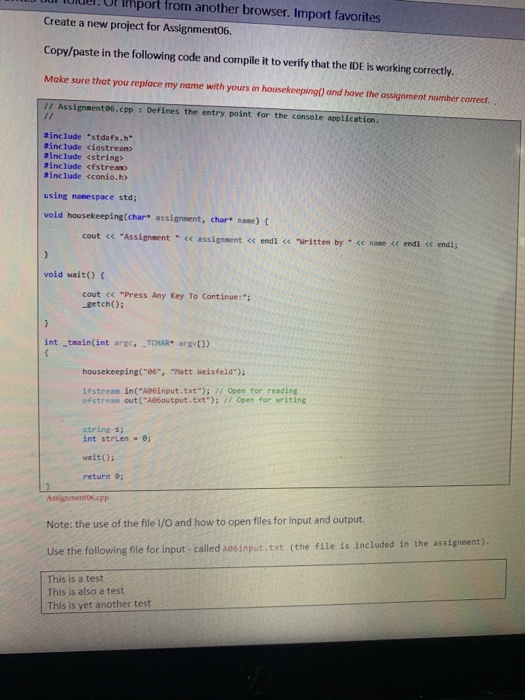
Task: Click the 'housekeeping("06", "Matt Weisfeld");' line
Action: (163, 371)
